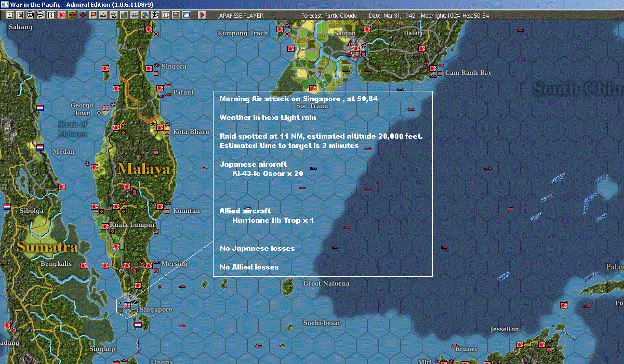Click the Dutch flag left of Sibolga
This screenshot has width=624, height=364.
click(7, 206)
